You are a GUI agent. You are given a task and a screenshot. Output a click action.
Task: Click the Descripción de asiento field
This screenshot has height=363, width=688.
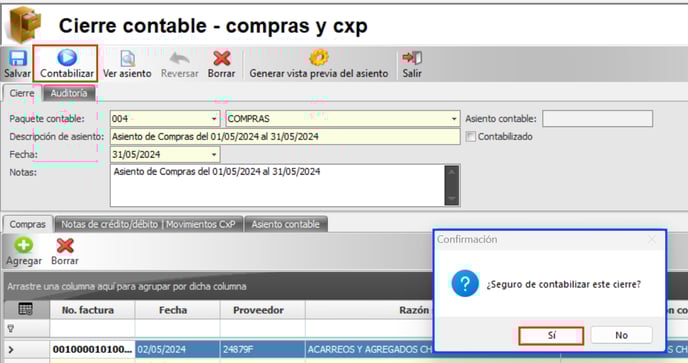[x=285, y=137]
